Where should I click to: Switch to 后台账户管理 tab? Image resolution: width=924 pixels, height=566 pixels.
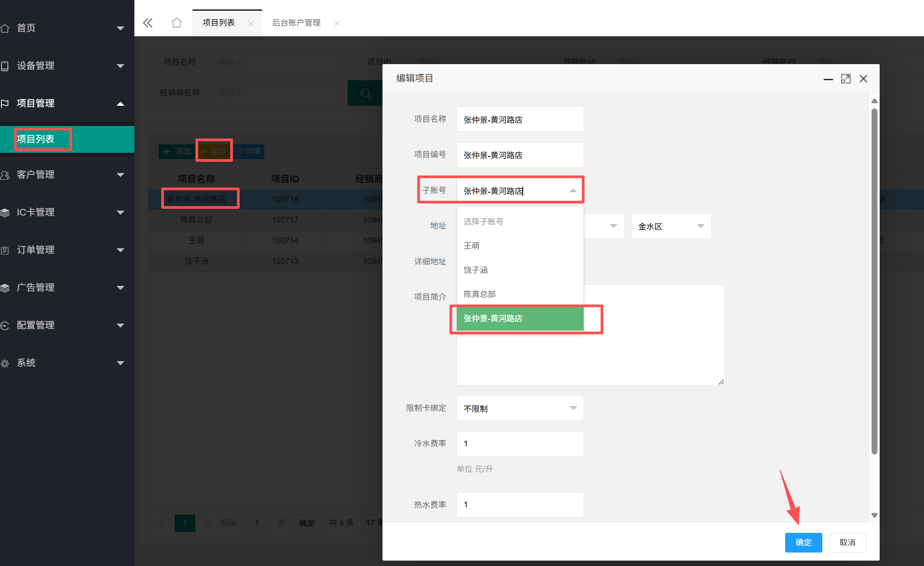click(x=297, y=22)
